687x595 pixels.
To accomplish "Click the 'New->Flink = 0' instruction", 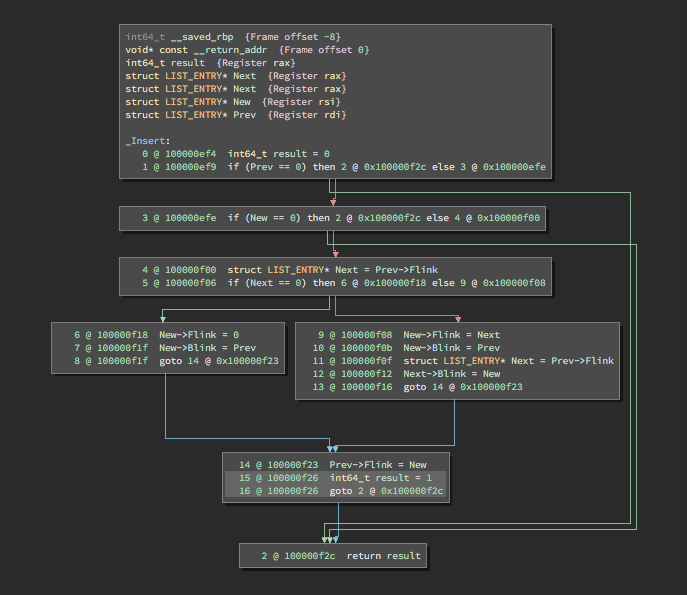I will click(x=199, y=335).
